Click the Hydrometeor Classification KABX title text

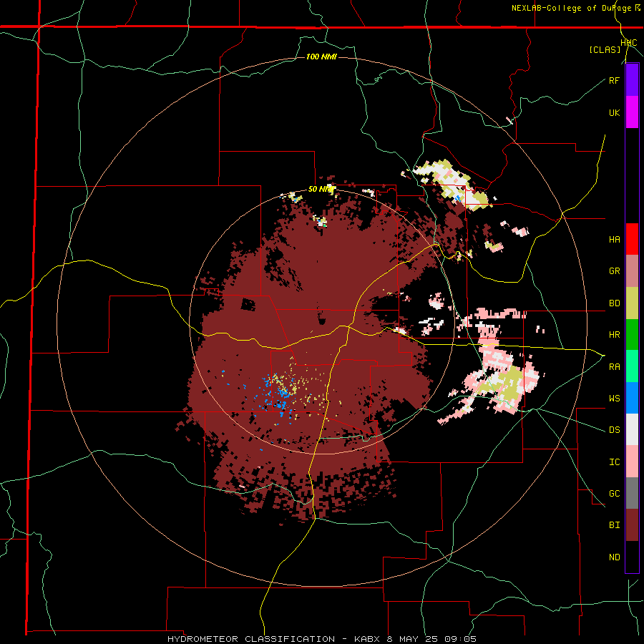pos(321,639)
